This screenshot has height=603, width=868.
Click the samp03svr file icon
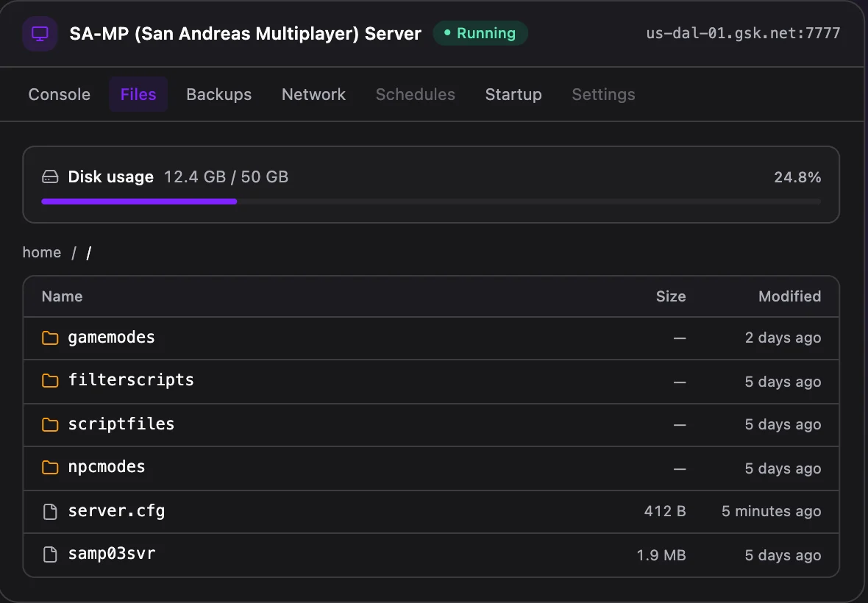[x=50, y=554]
